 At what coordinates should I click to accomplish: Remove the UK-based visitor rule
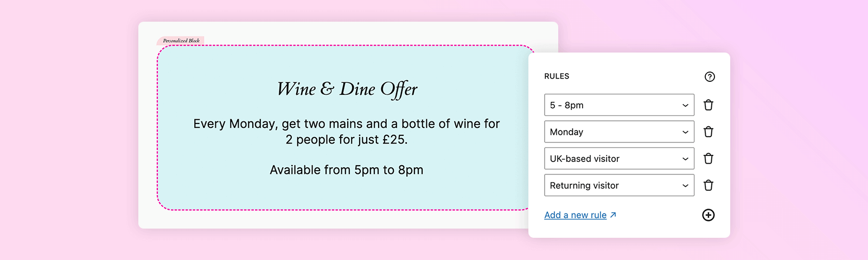pyautogui.click(x=709, y=159)
